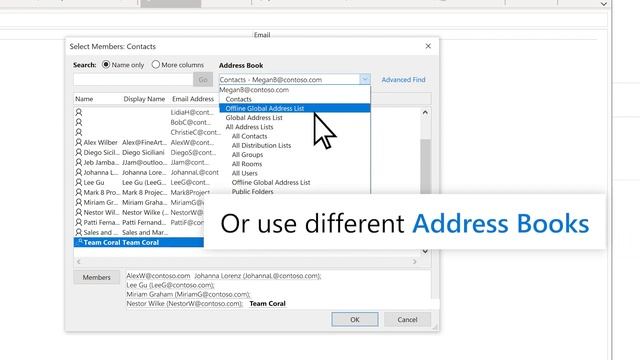Sort by the Email Address column header

point(193,99)
